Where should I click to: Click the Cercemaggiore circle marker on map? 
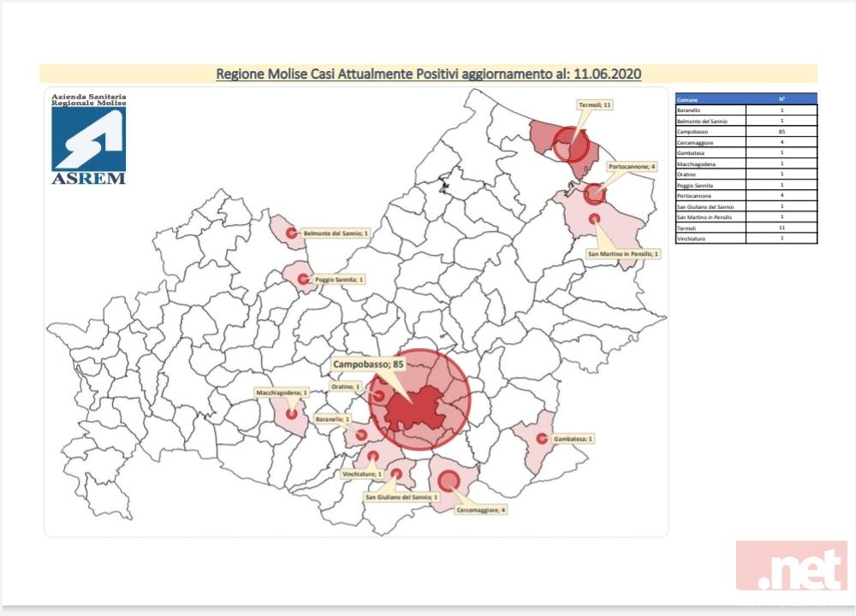pos(449,480)
